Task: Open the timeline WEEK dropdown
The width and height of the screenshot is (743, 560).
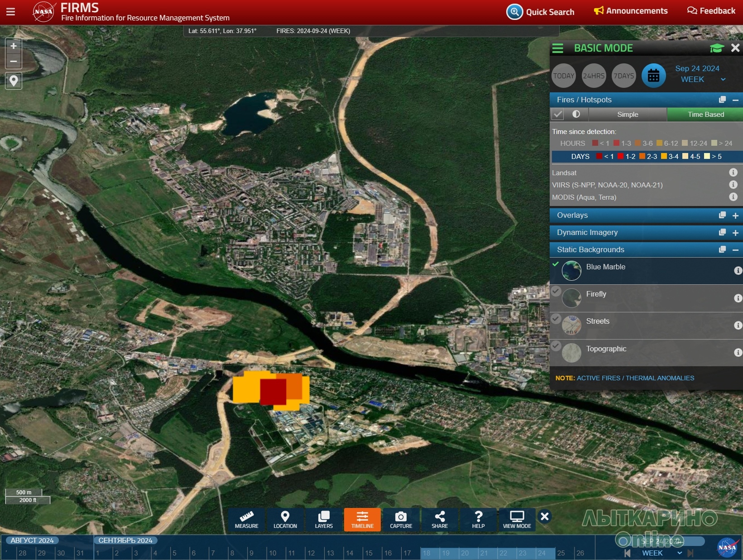Action: click(661, 553)
